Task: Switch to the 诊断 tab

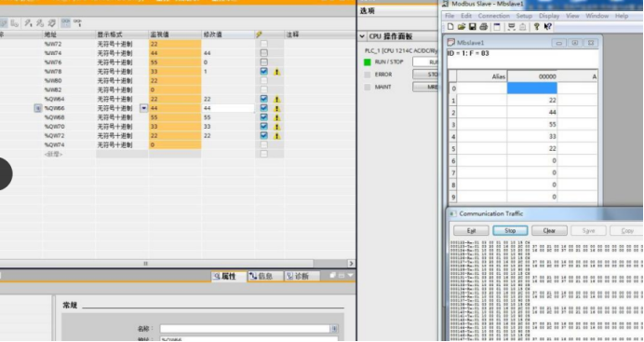Action: coord(302,276)
